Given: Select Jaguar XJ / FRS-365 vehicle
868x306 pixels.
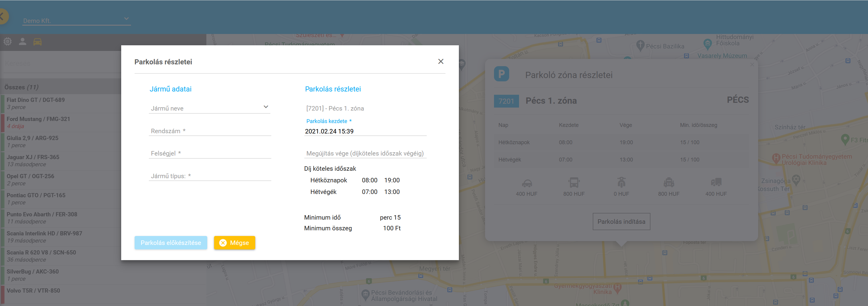Looking at the screenshot, I should [33, 160].
